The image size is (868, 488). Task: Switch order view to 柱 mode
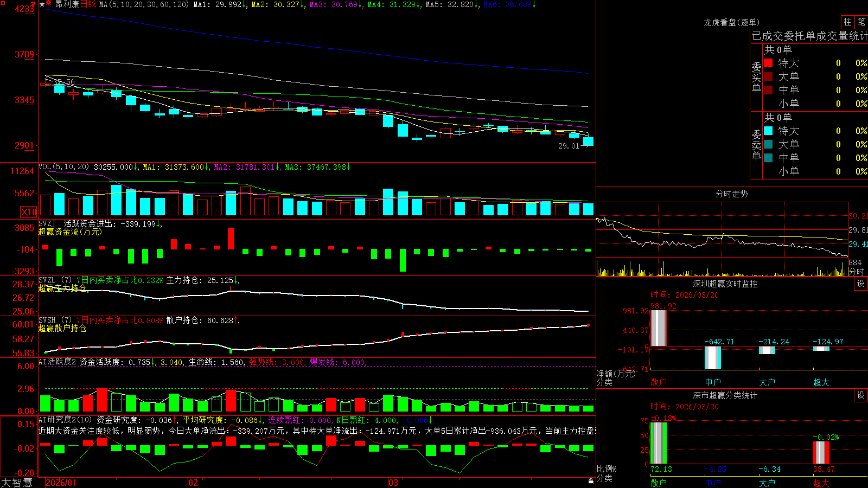[847, 22]
